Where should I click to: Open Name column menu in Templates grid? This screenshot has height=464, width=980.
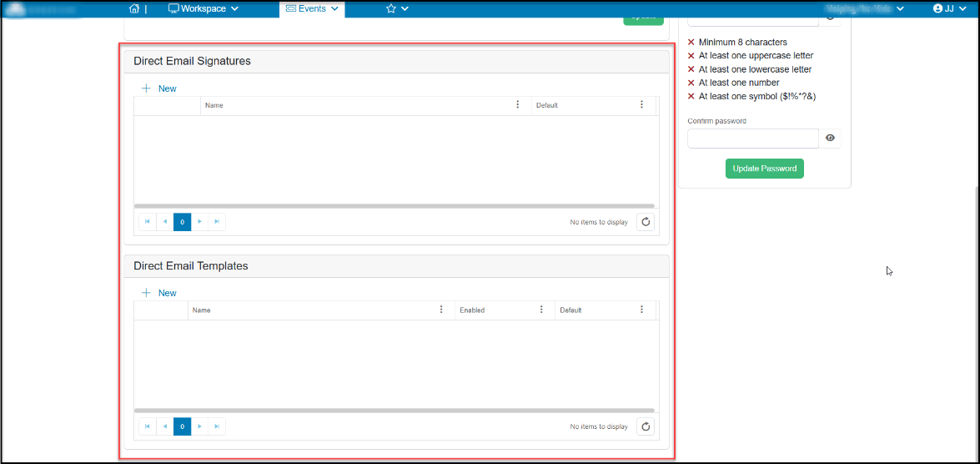441,309
